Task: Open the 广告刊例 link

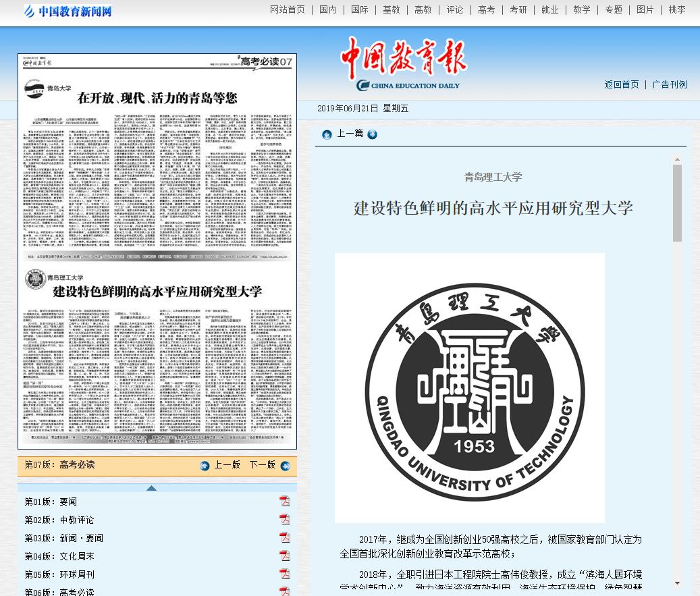Action: pyautogui.click(x=669, y=84)
